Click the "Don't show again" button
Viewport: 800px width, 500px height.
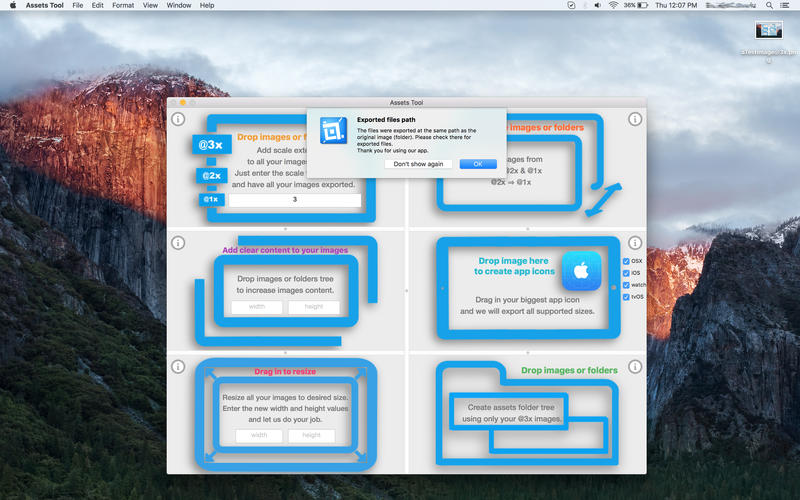[x=418, y=164]
